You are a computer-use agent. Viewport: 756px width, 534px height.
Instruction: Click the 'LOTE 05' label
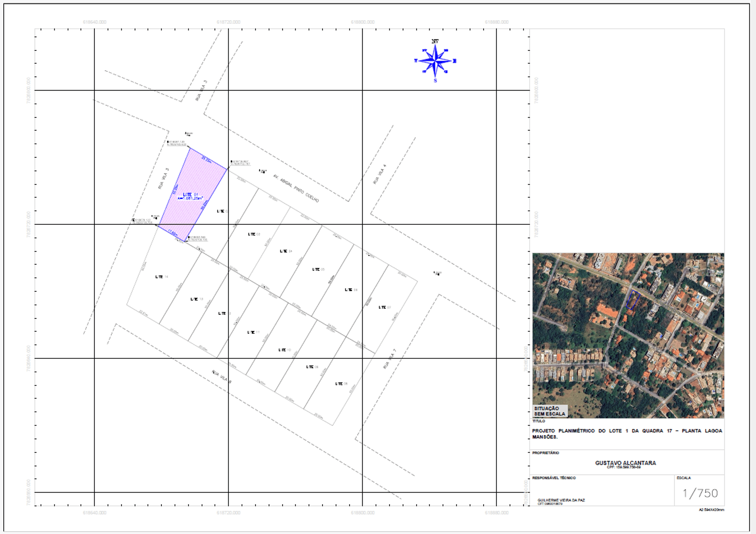click(318, 270)
